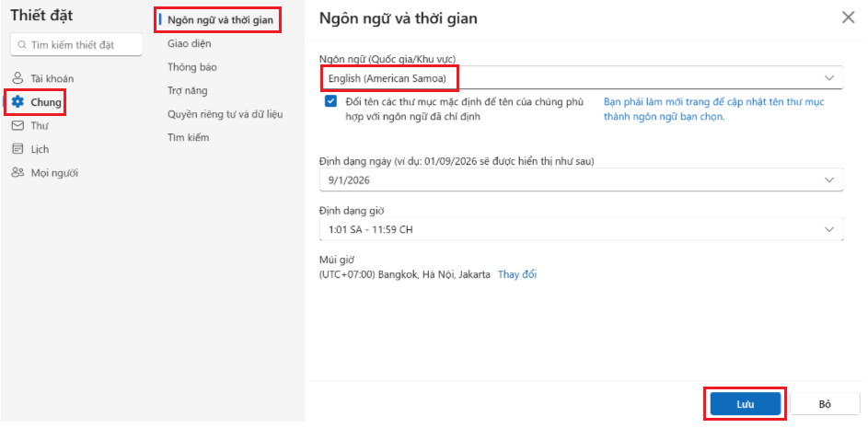Switch to Giao diện section
Screen dimensions: 868x428
point(190,43)
